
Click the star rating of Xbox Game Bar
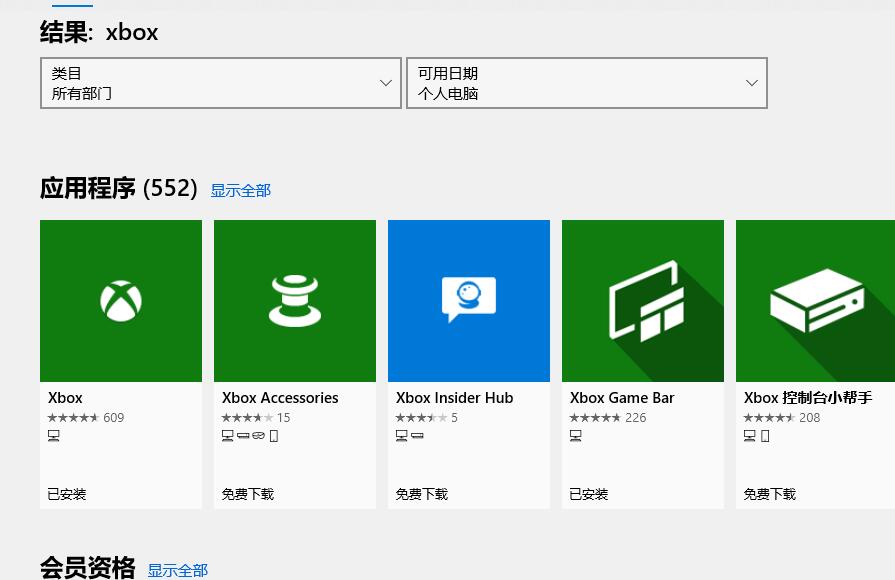(x=595, y=417)
